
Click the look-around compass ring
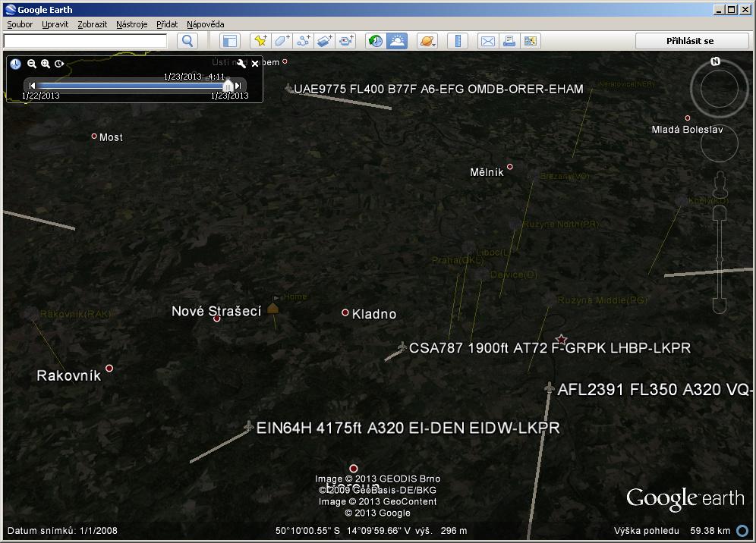click(x=720, y=89)
